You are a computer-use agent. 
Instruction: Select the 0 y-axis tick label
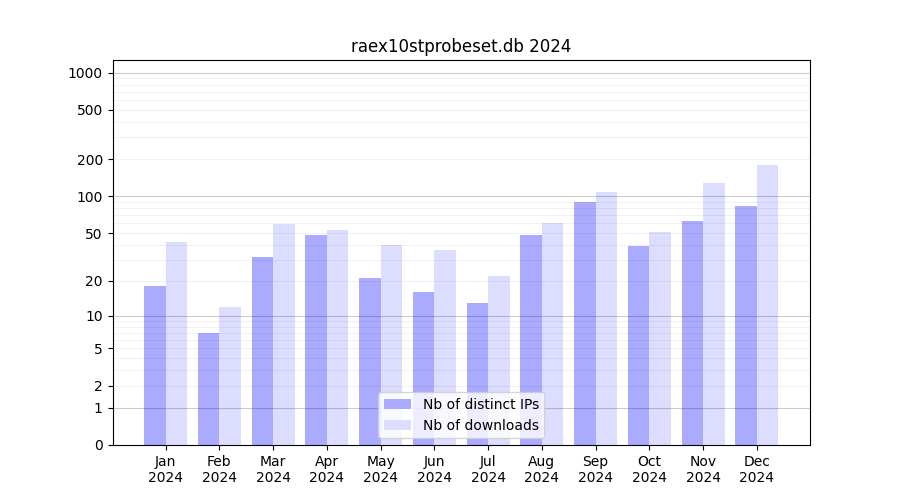pyautogui.click(x=98, y=445)
